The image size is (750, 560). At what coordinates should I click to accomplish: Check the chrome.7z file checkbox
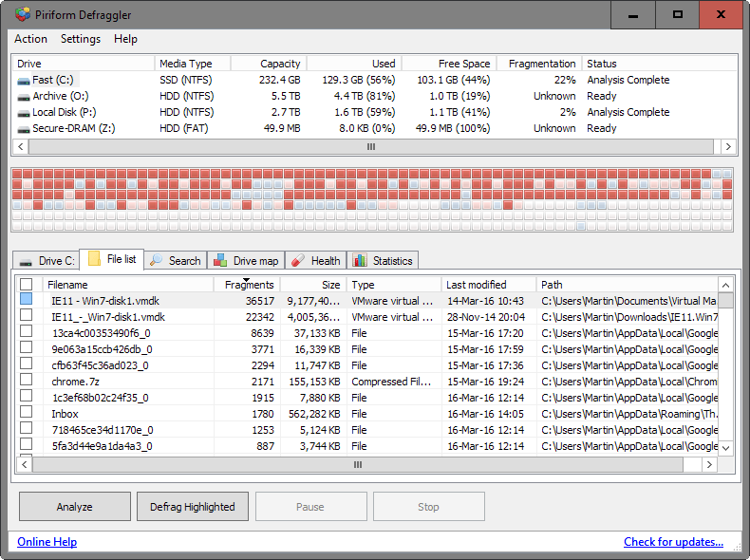point(26,380)
